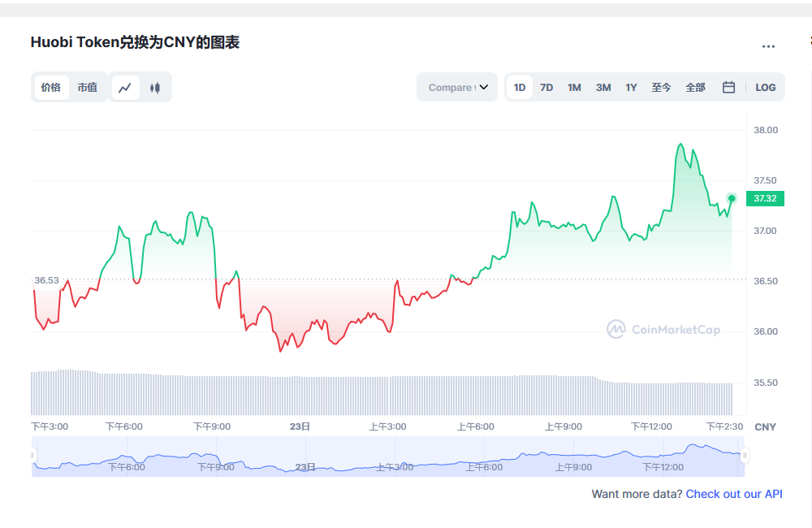Click the current price dot on the chart
The image size is (812, 528).
click(732, 198)
